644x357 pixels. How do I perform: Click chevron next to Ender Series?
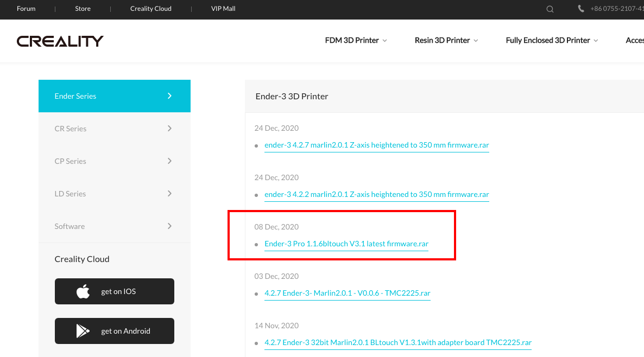pyautogui.click(x=169, y=96)
